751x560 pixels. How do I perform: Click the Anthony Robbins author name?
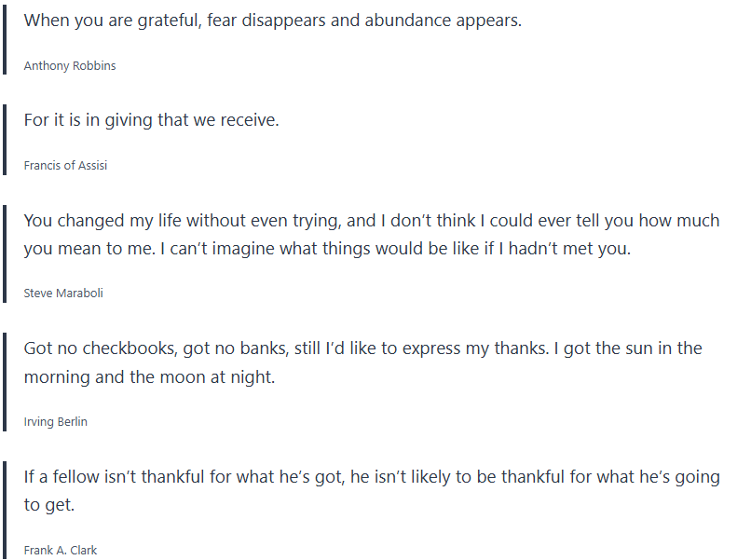(70, 66)
